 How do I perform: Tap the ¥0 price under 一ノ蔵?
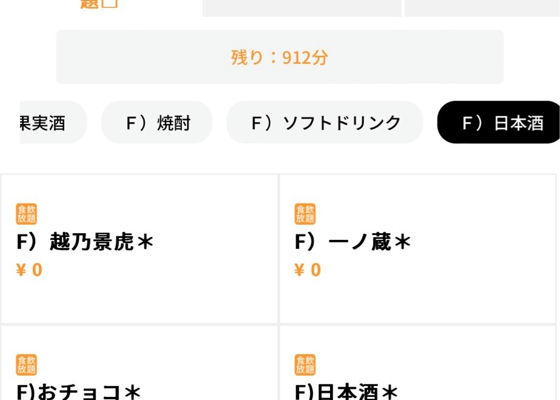308,270
